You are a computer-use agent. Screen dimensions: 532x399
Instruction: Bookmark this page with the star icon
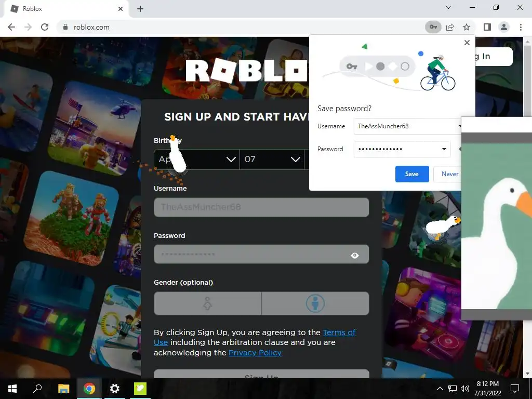467,27
